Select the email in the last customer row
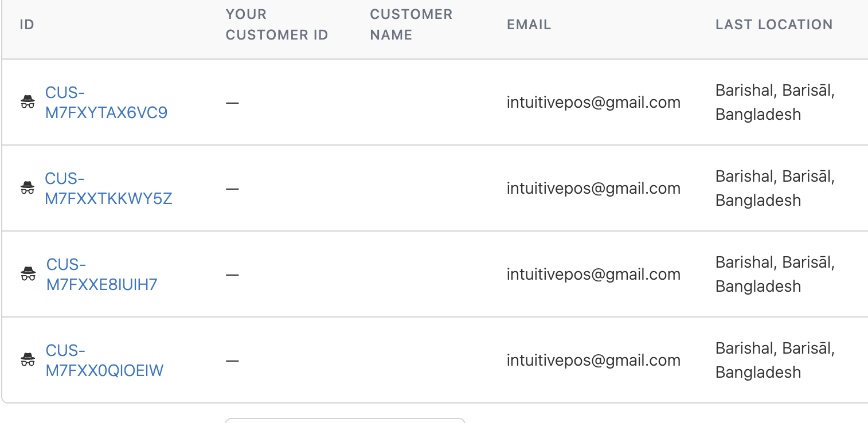The width and height of the screenshot is (868, 423). click(593, 361)
